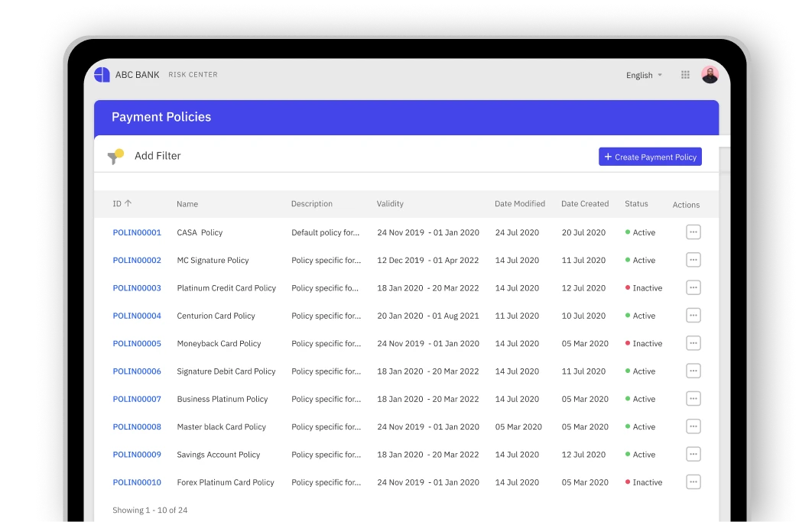The width and height of the screenshot is (812, 522).
Task: Click the Date Modified column header
Action: tap(519, 203)
